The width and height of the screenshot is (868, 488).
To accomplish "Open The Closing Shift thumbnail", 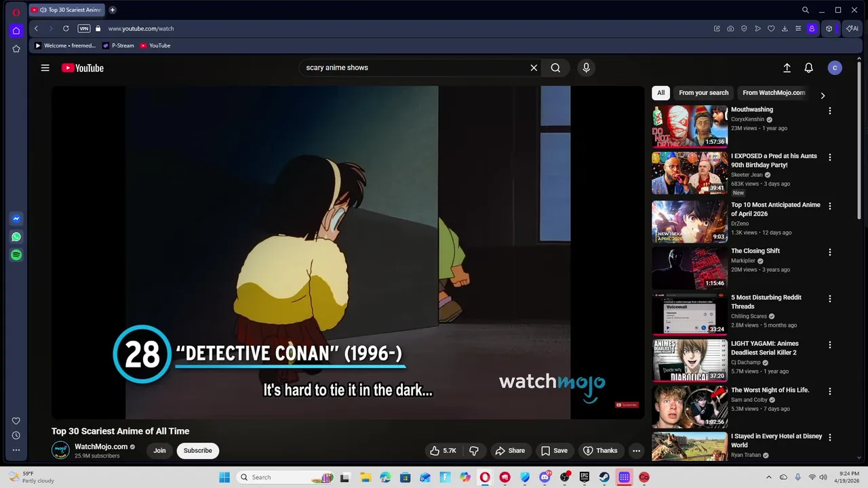I will coord(690,268).
